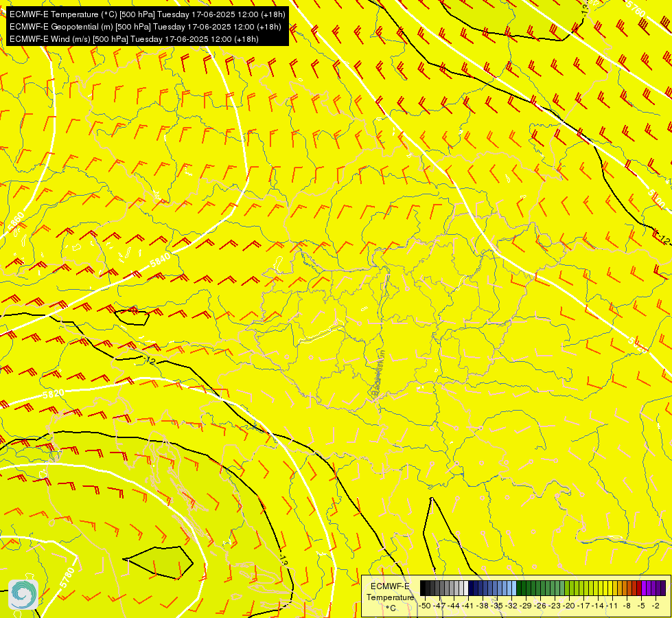Click the ECMWF-E Geopotential (m) title line
Screen dimensions: 672x618
coord(146,27)
